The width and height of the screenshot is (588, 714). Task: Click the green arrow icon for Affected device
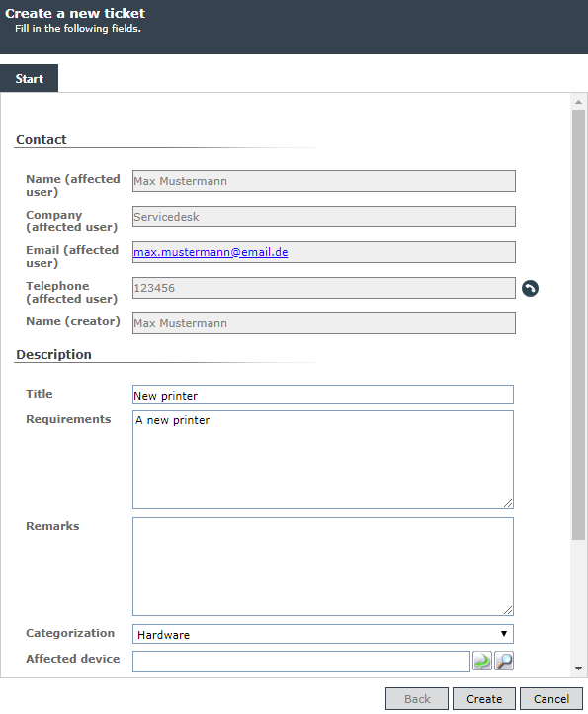point(482,661)
